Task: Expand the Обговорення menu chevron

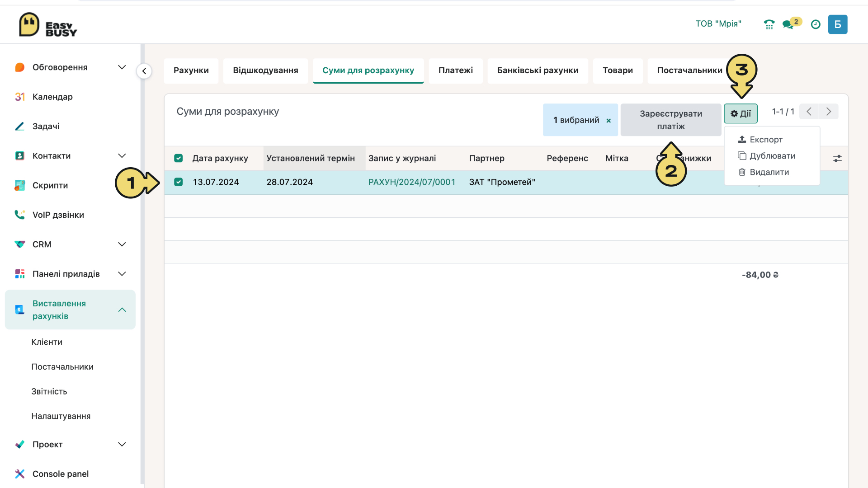Action: (x=122, y=67)
